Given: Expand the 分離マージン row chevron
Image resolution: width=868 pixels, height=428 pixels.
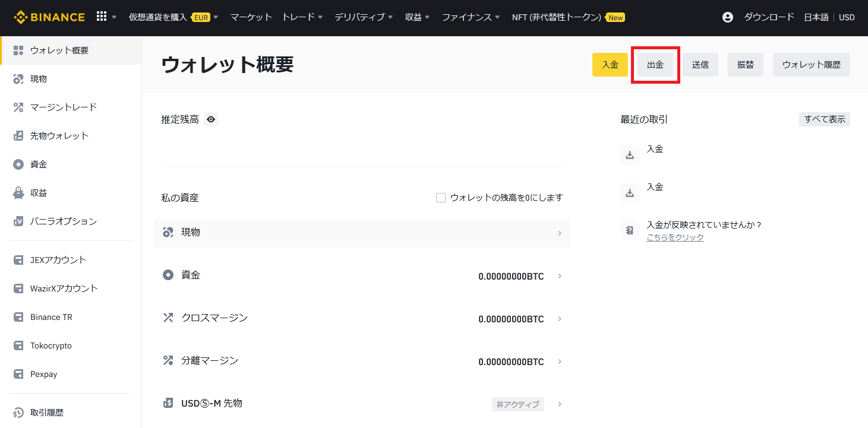Looking at the screenshot, I should [x=560, y=362].
